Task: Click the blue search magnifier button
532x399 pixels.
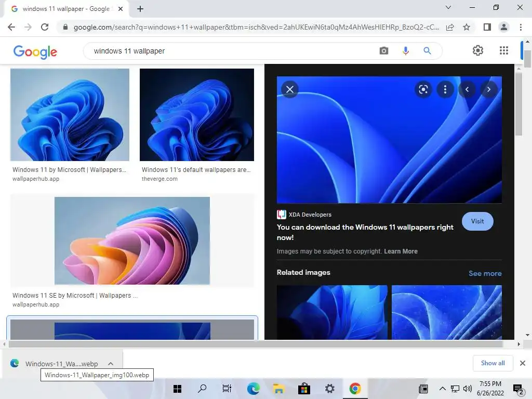Action: tap(427, 51)
